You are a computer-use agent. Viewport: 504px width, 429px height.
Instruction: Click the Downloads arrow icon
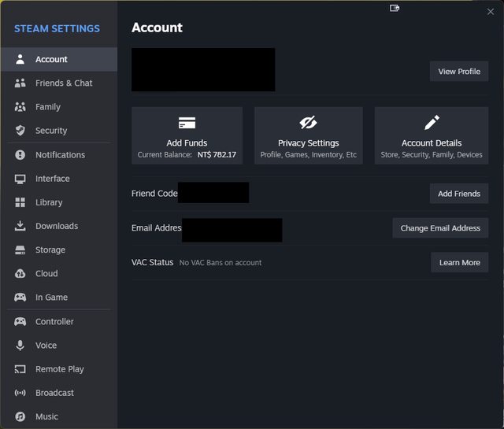[20, 226]
